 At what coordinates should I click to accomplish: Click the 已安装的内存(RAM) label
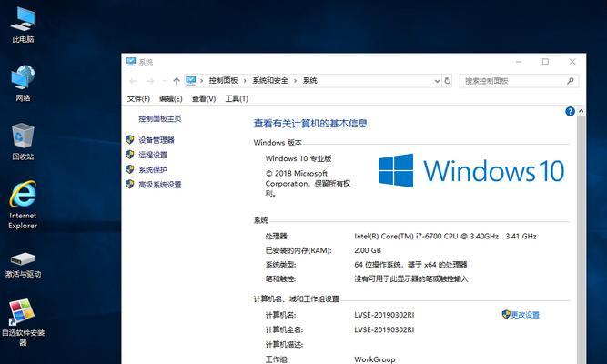pyautogui.click(x=298, y=250)
